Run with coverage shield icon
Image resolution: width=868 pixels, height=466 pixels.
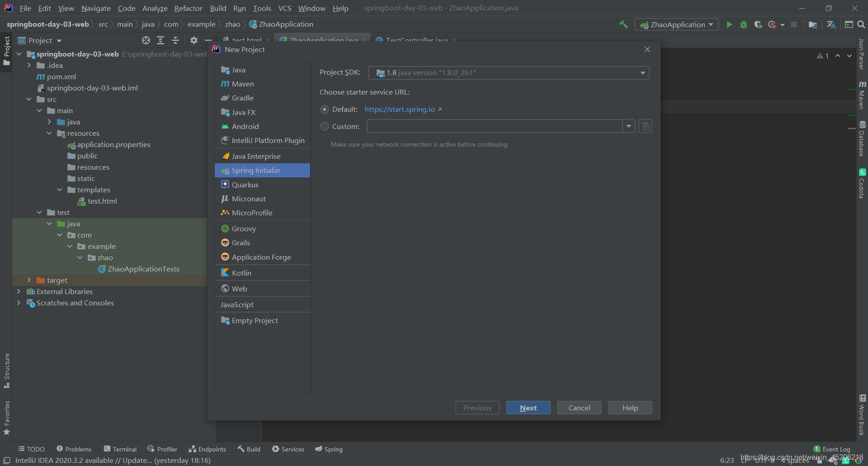click(758, 24)
